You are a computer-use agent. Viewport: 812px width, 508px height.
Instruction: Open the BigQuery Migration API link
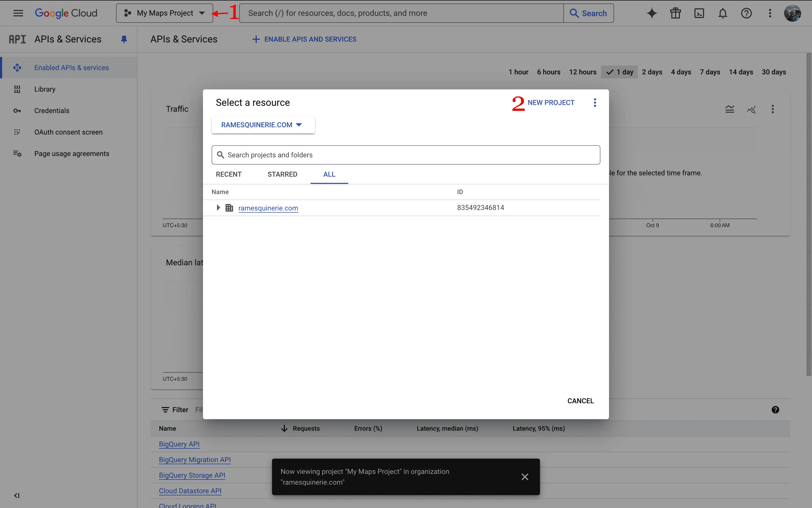click(x=195, y=460)
